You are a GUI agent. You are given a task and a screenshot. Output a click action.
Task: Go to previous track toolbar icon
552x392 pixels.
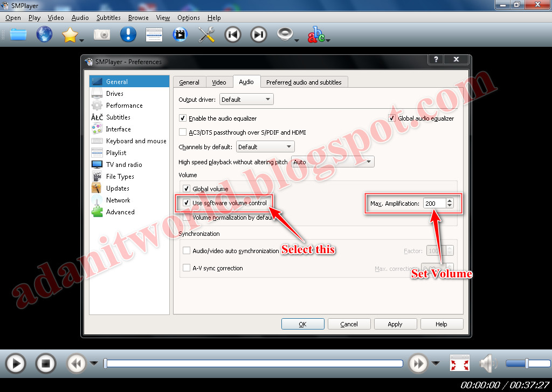[x=233, y=34]
